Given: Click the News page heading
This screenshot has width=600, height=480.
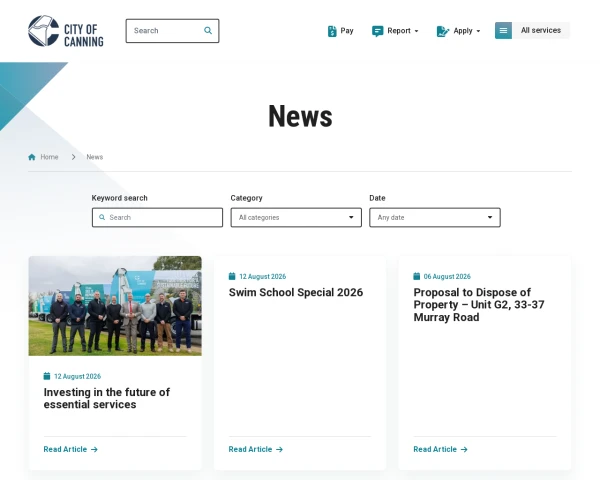Looking at the screenshot, I should tap(300, 116).
